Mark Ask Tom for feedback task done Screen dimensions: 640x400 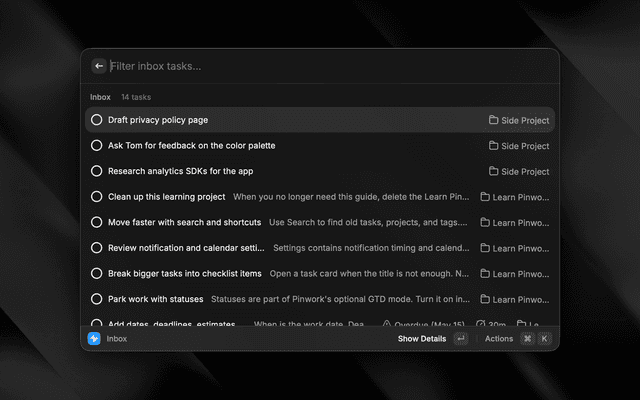[97, 145]
